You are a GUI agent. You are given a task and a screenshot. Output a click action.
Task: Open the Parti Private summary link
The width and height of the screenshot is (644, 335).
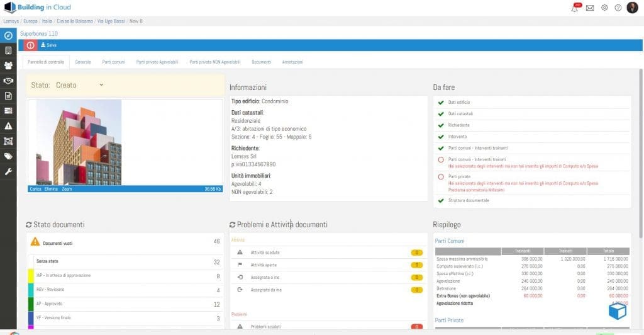(x=449, y=321)
